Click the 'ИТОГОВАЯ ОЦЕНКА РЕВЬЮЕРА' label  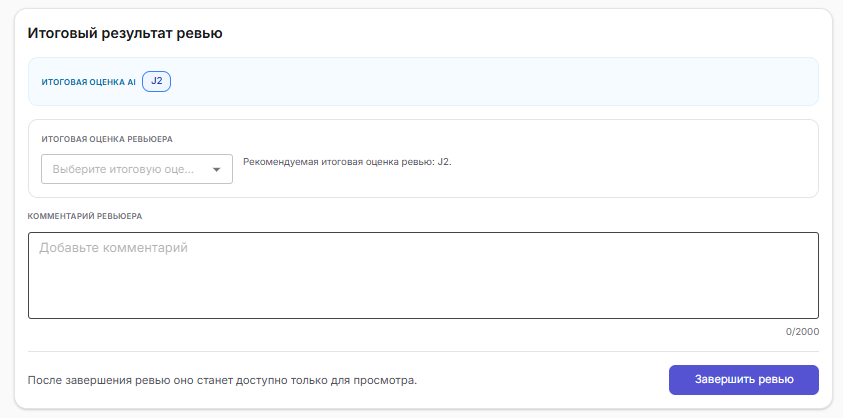(x=107, y=139)
